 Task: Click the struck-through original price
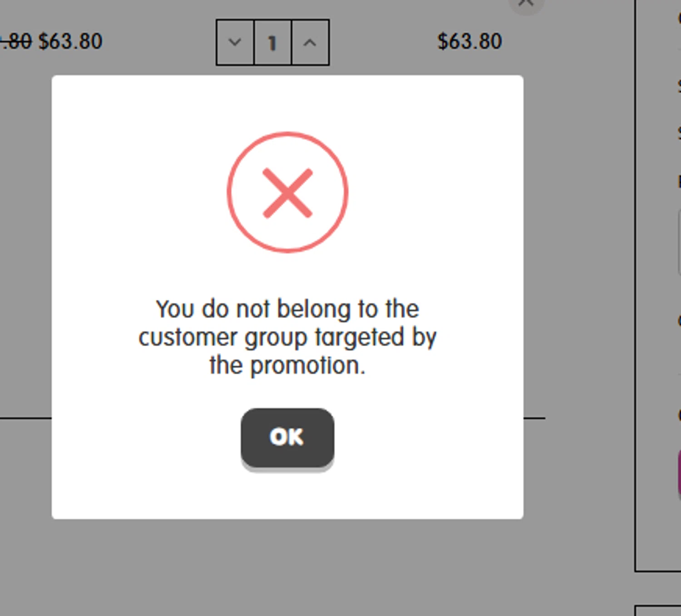click(x=16, y=42)
